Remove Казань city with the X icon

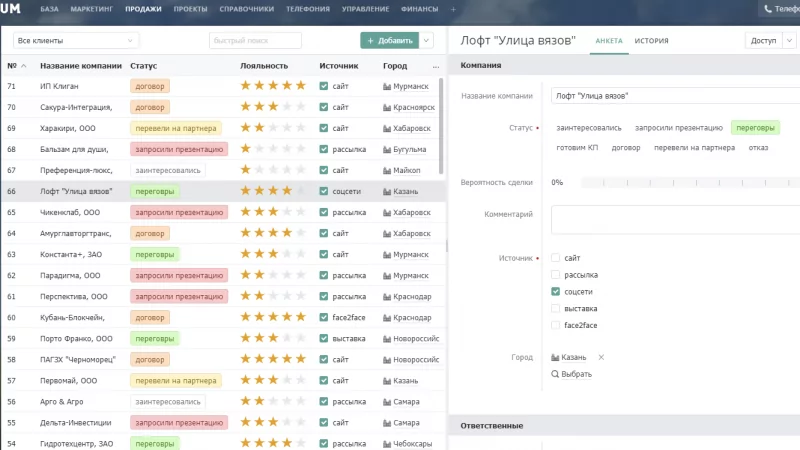coord(601,357)
